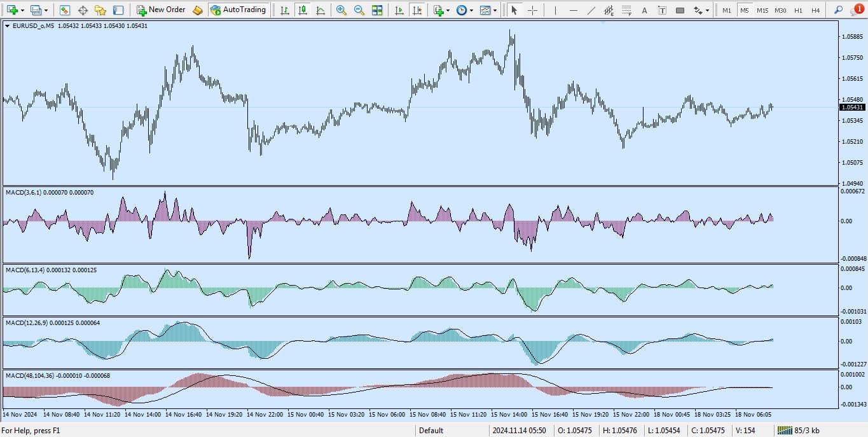Select the Crosshair tool

click(533, 10)
